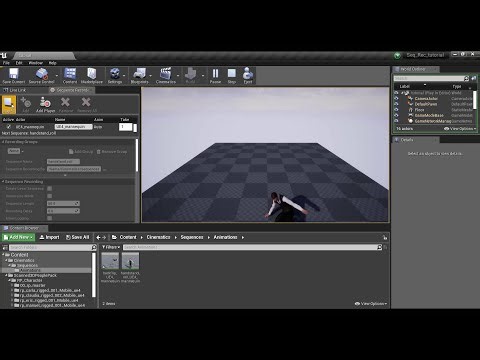Click the Settings toolbar icon
480x360 pixels.
point(115,73)
